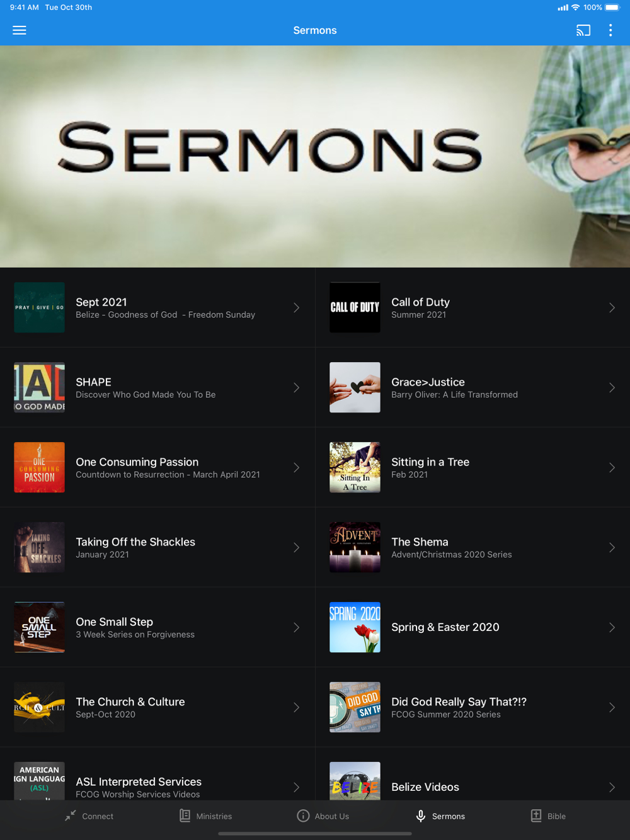This screenshot has width=630, height=840.
Task: Open the three-dot overflow menu
Action: pyautogui.click(x=610, y=30)
